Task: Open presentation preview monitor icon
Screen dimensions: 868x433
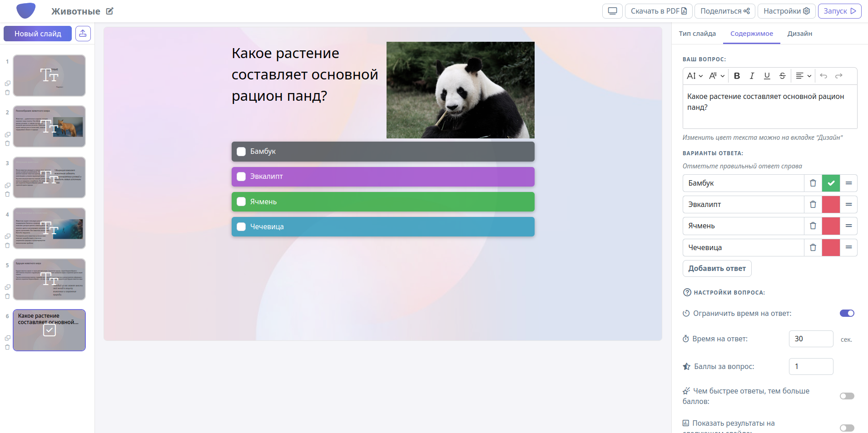Action: coord(612,11)
